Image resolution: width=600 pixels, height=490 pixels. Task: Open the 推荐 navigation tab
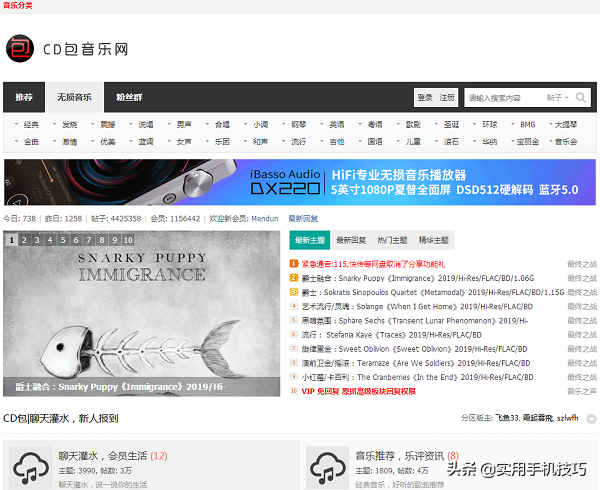[x=24, y=98]
